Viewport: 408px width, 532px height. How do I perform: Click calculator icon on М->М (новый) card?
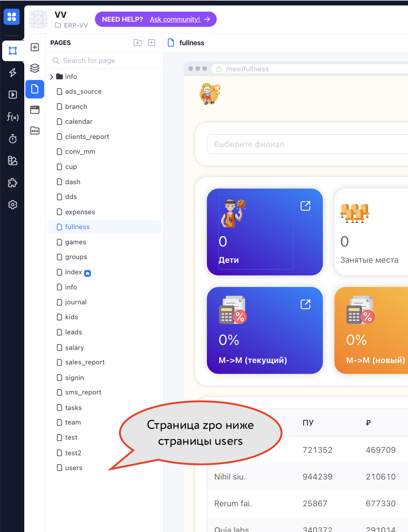click(x=360, y=310)
